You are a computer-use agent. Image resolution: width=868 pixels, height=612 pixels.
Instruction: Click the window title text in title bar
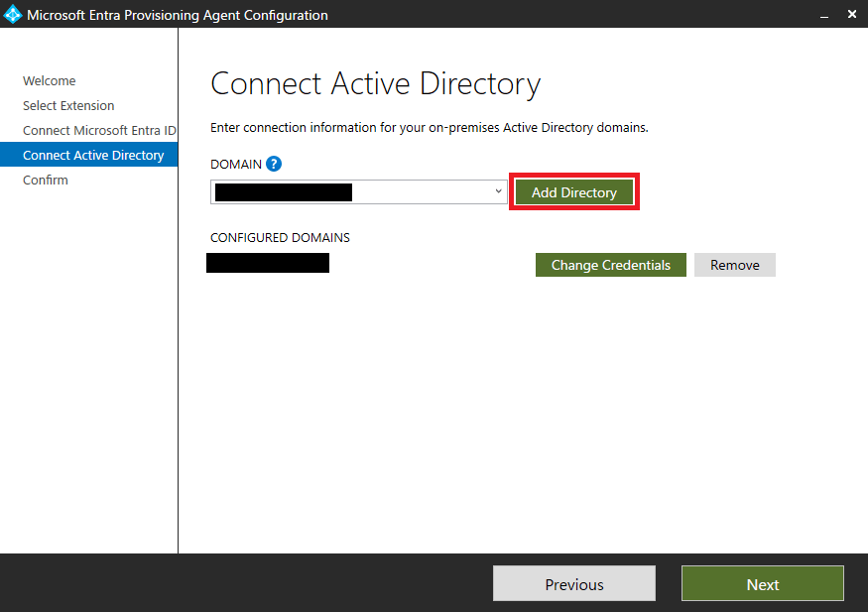pos(178,15)
